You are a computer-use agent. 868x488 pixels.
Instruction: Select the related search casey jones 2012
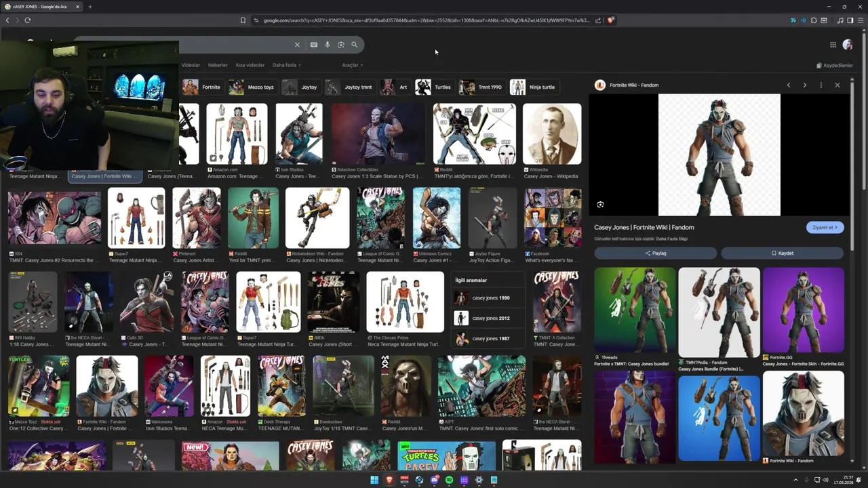click(488, 319)
